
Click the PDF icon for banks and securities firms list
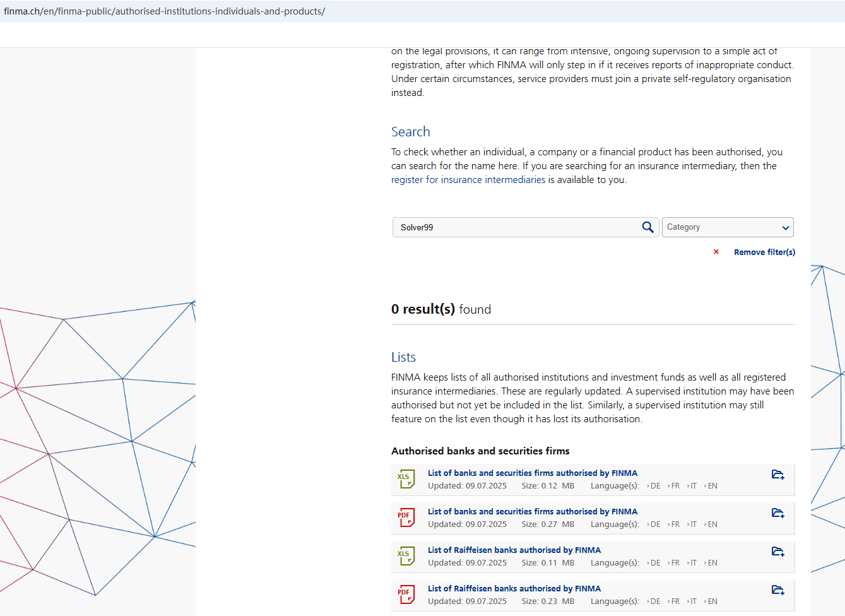(406, 518)
